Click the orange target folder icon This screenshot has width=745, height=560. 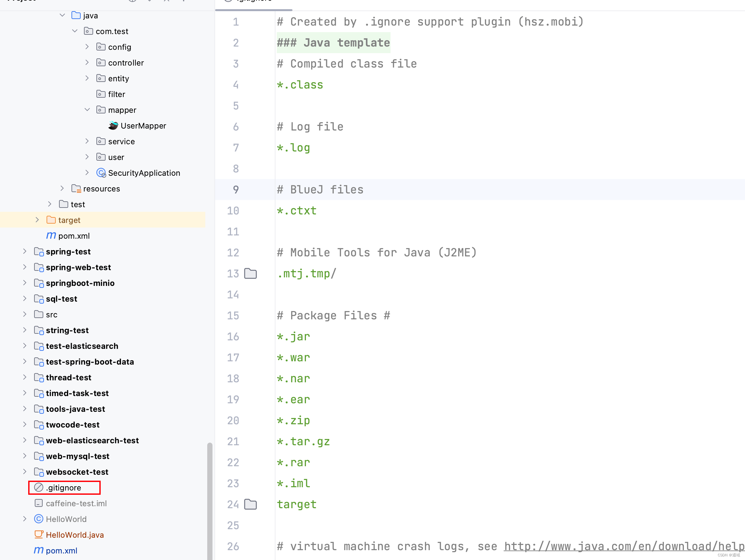[x=51, y=220]
